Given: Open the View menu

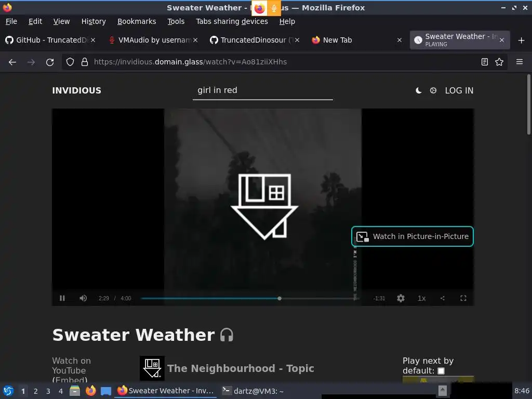Looking at the screenshot, I should point(61,21).
